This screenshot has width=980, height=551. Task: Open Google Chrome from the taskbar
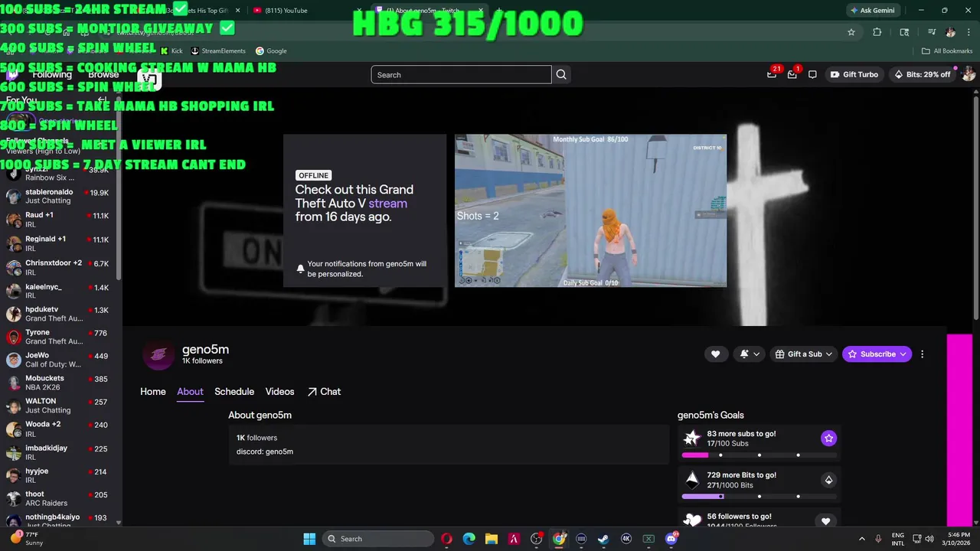pyautogui.click(x=559, y=539)
